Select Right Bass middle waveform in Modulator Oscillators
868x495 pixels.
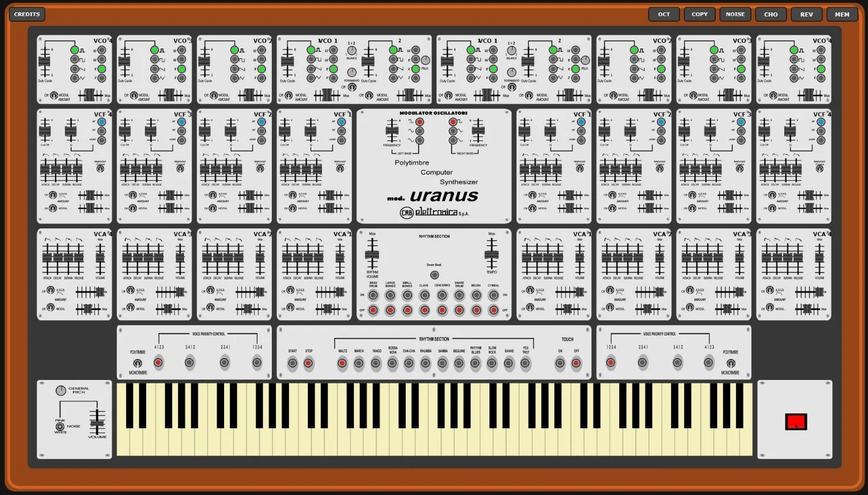coord(453,131)
